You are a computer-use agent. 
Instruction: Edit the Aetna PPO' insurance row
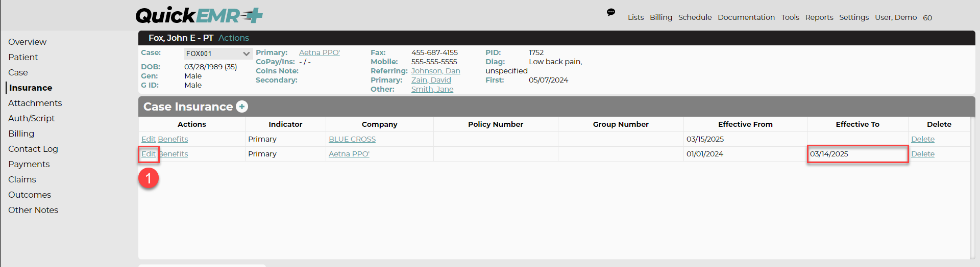(x=149, y=154)
